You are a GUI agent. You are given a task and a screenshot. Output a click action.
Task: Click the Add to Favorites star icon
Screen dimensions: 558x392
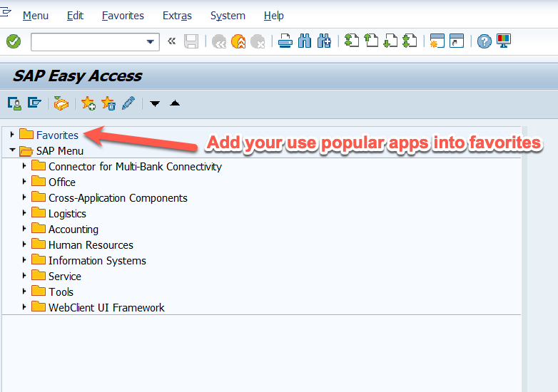click(x=88, y=103)
